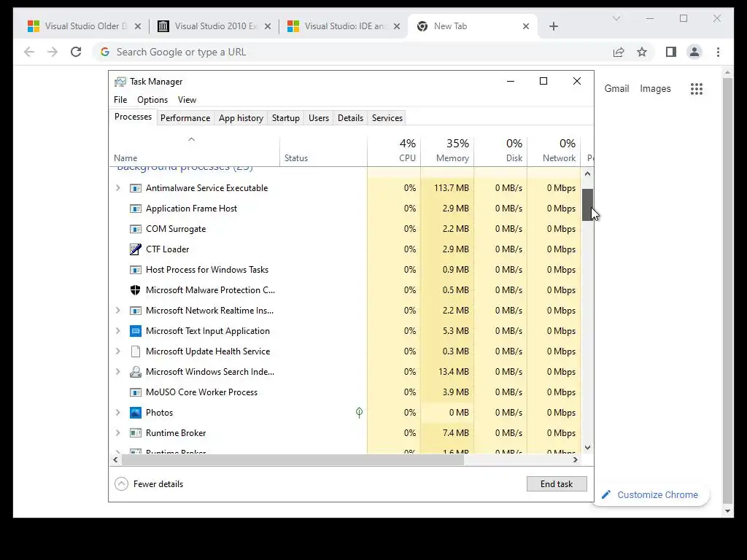
Task: Click the Photos app icon
Action: pyautogui.click(x=135, y=413)
